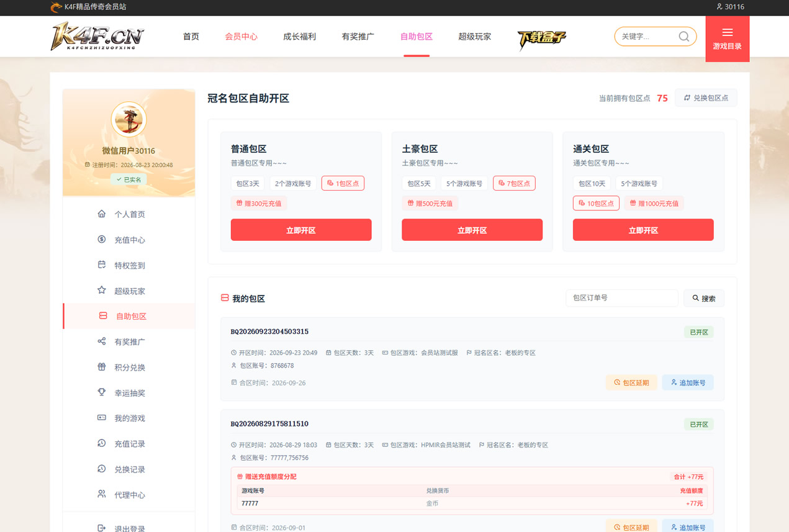This screenshot has height=532, width=789.
Task: Click game account 77777 in the allocation table
Action: point(250,503)
